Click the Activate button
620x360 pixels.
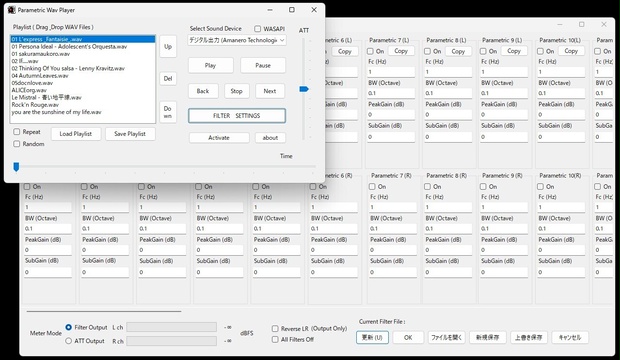(x=219, y=138)
